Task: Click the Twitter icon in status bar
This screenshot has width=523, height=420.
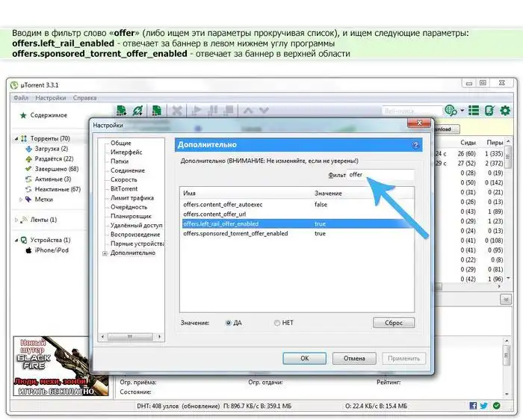Action: pyautogui.click(x=484, y=406)
